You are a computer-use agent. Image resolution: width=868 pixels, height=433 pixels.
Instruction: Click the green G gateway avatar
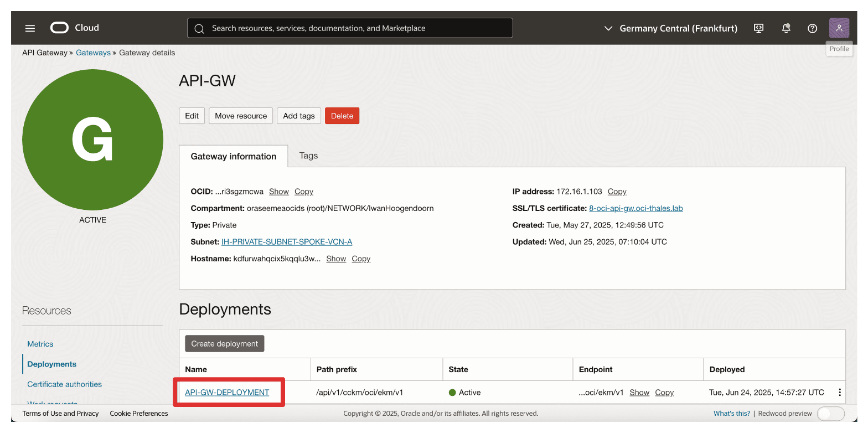tap(92, 140)
